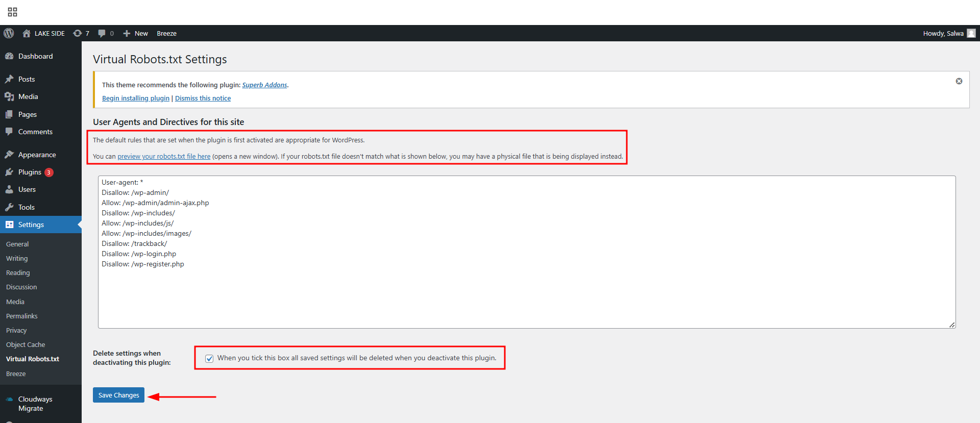This screenshot has height=423, width=980.
Task: Open the Superb Addons plugin link
Action: click(x=264, y=85)
